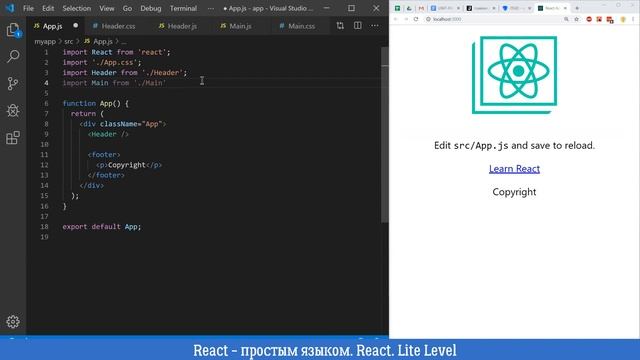Open the Manage gear at activity bar bottom
The image size is (640, 360).
tap(13, 322)
